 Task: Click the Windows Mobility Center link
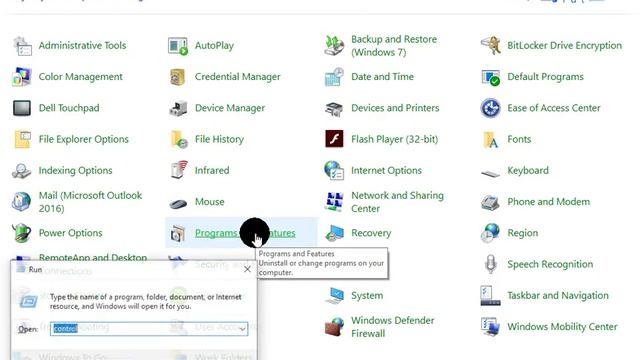[562, 327]
